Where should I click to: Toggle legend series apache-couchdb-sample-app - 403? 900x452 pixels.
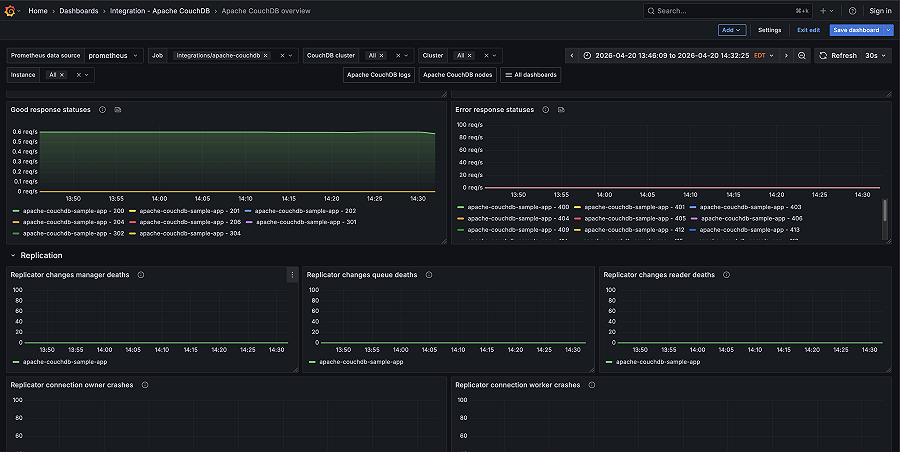pyautogui.click(x=751, y=207)
